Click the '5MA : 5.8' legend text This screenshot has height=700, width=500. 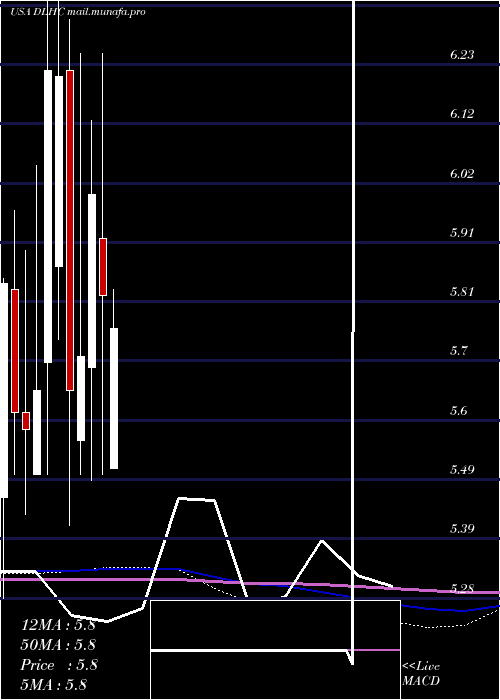coord(54,684)
